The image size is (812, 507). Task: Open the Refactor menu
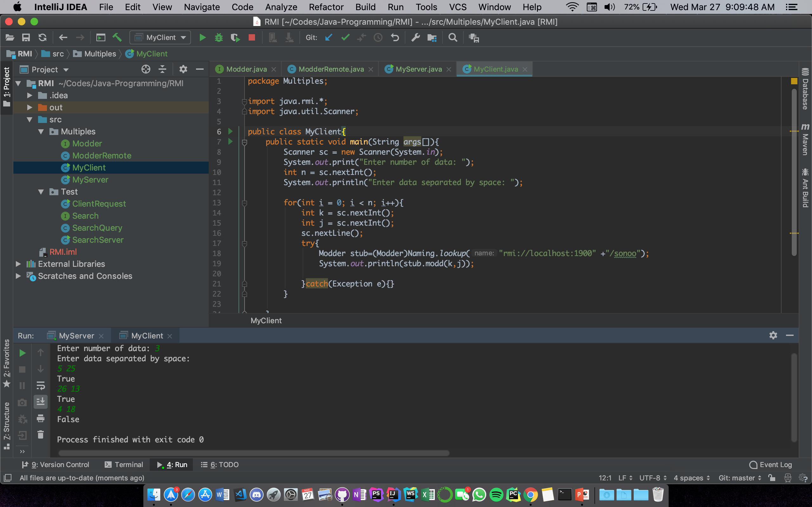(326, 7)
